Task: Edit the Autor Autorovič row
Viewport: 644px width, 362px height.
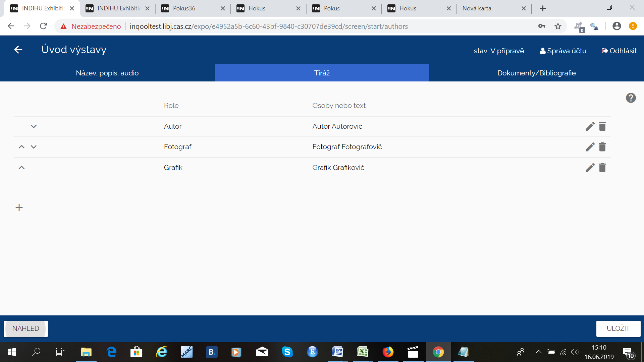Action: [590, 126]
